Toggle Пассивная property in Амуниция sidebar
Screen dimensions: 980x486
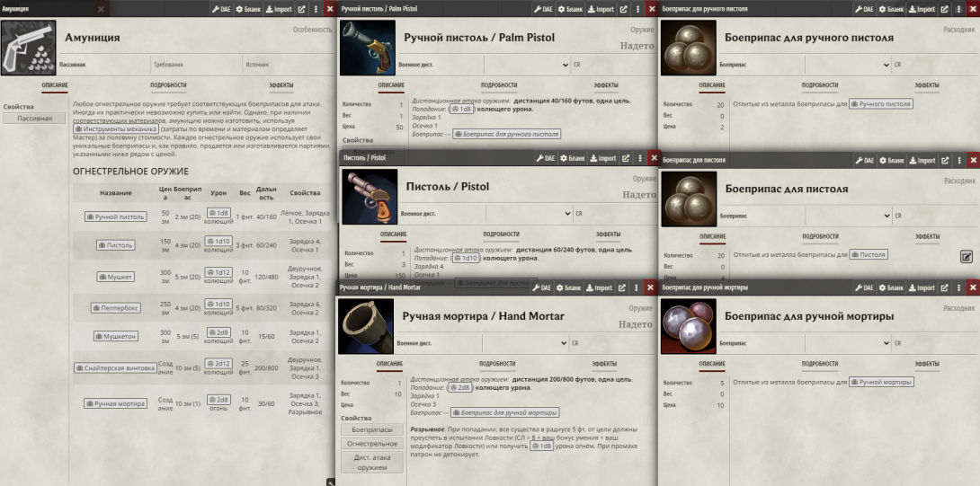pyautogui.click(x=34, y=118)
